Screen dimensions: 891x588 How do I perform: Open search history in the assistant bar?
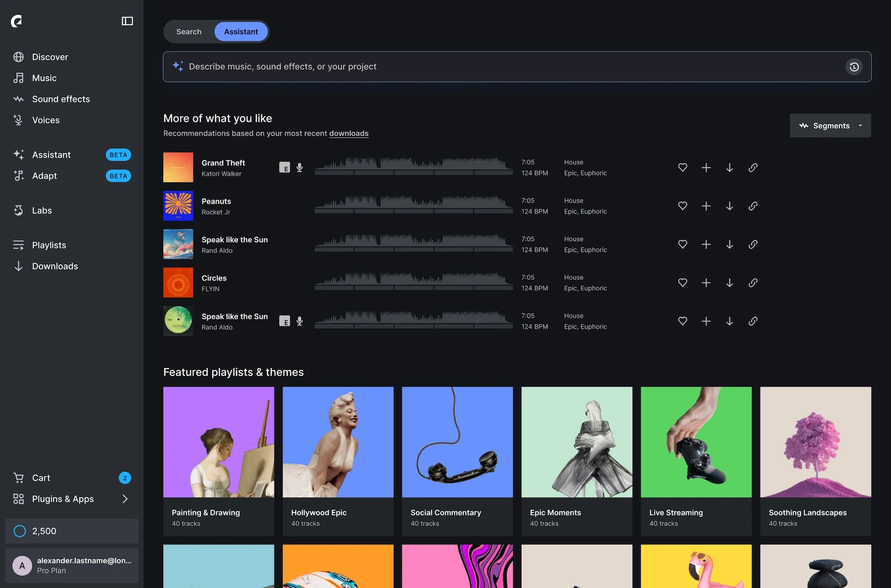[x=854, y=66]
